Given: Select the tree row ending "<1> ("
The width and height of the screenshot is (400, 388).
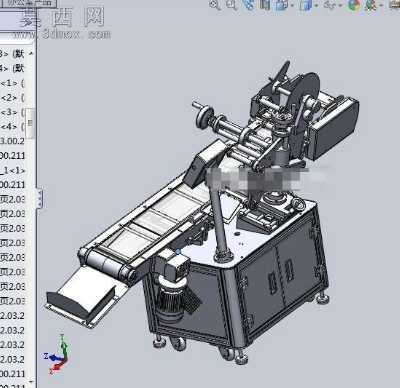Looking at the screenshot, I should [12, 83].
